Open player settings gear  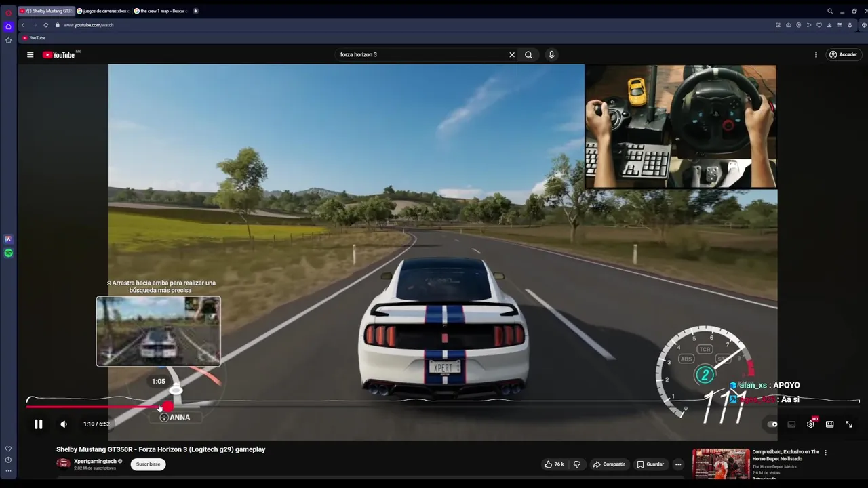(x=810, y=424)
